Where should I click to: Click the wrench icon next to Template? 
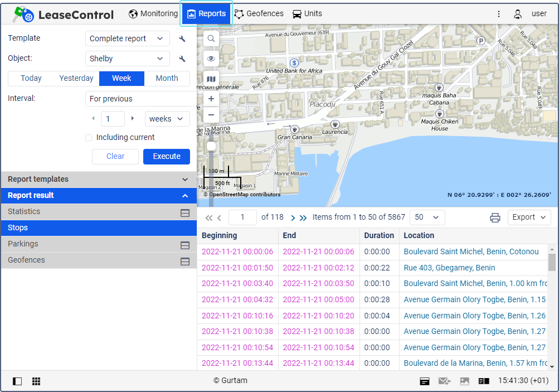(x=182, y=38)
